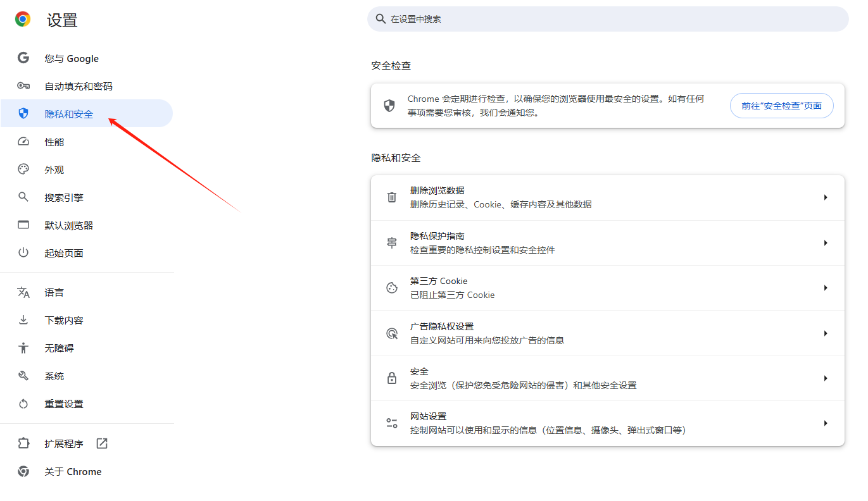
Task: Click the 安全浏览 description under 安全
Action: tap(524, 385)
